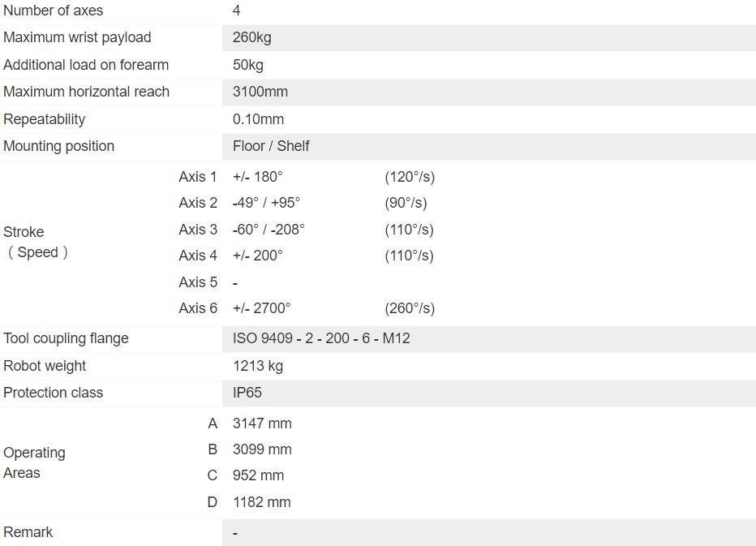Click the Additional load on forearm label
Image resolution: width=756 pixels, height=546 pixels.
[x=86, y=65]
